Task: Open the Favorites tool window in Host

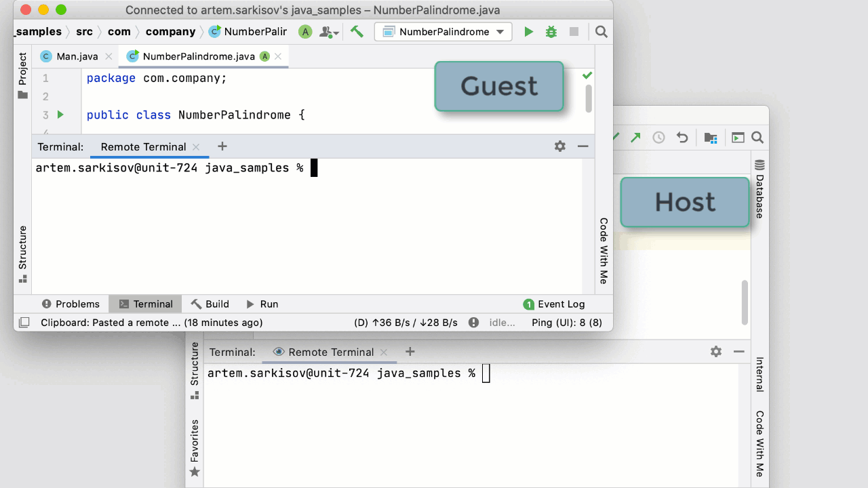Action: tap(195, 448)
